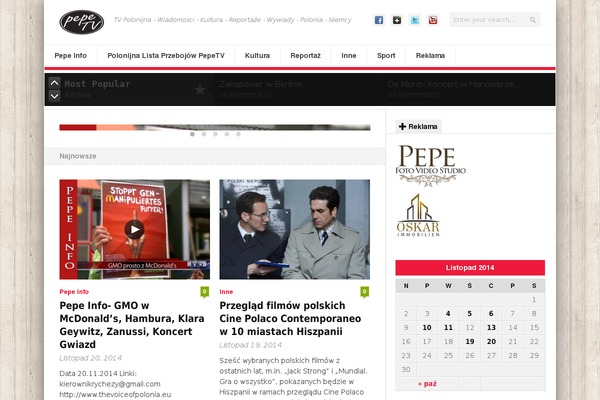
Task: Select calendar day 6
Action: (491, 313)
